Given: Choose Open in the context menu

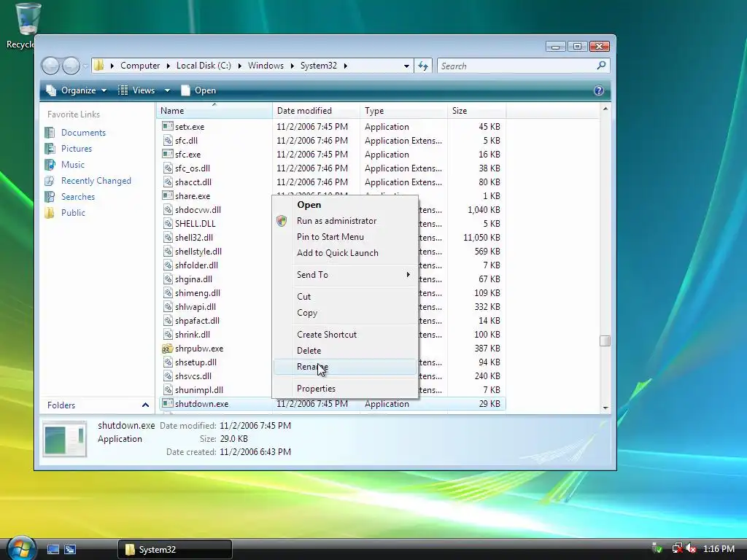Looking at the screenshot, I should tap(345, 205).
